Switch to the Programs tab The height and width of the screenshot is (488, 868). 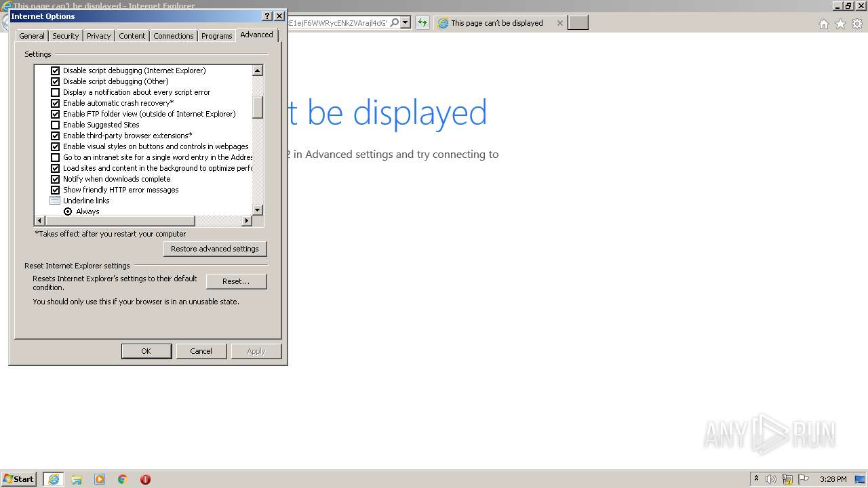[217, 36]
